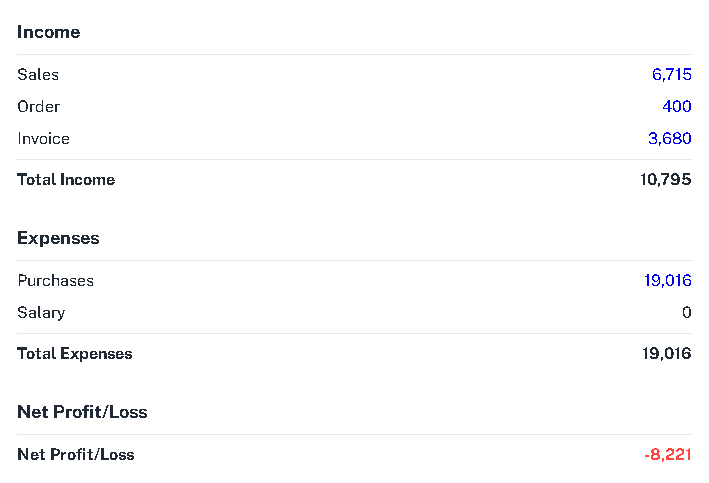The width and height of the screenshot is (709, 483).
Task: Select the Salary amount 0
Action: (x=687, y=313)
